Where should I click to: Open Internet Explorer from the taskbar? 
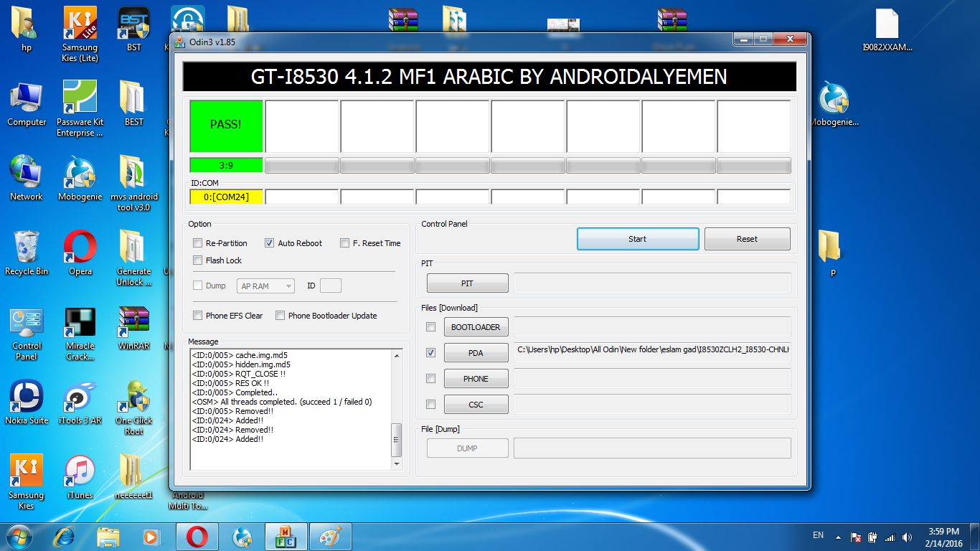coord(65,537)
